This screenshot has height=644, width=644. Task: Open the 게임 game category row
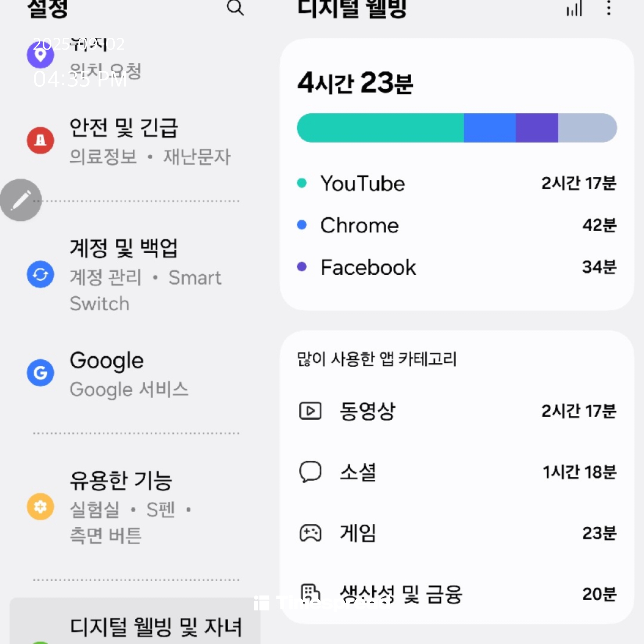457,533
